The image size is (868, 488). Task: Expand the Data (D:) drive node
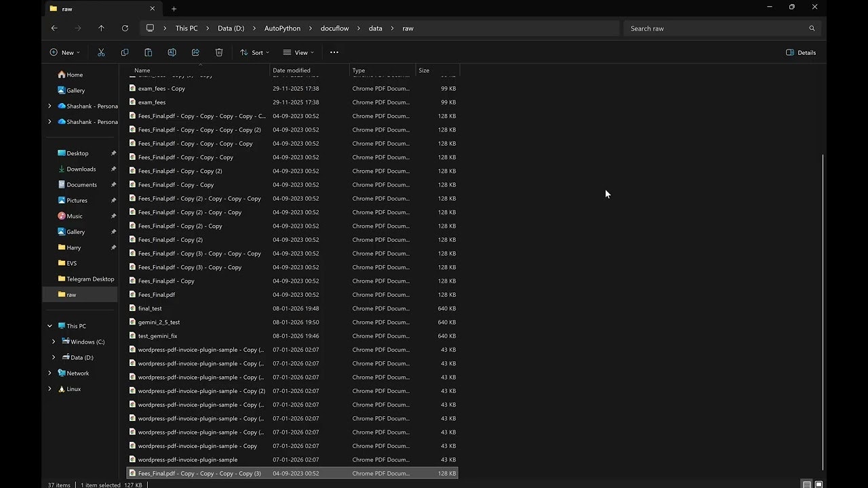pos(54,357)
